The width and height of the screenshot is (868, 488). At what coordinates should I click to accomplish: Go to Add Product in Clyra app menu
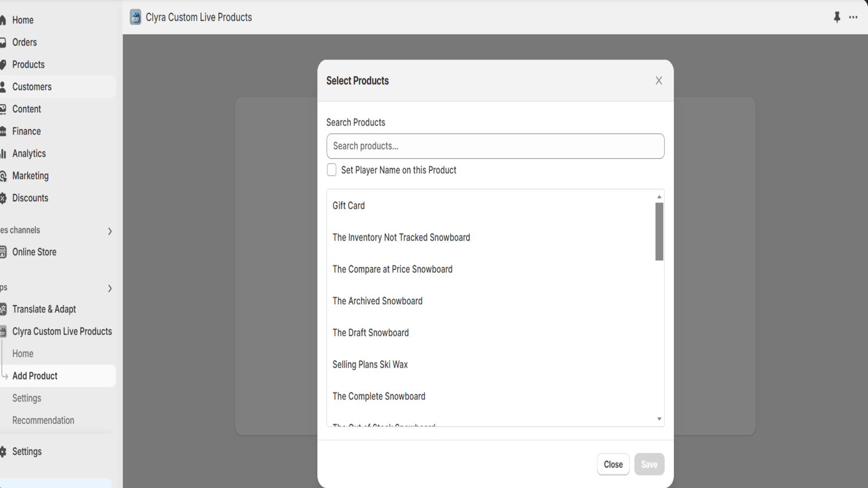click(x=35, y=375)
